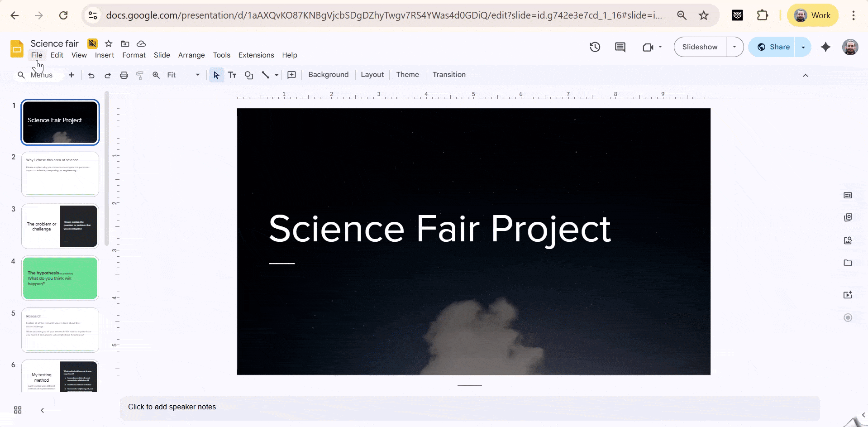Open the shape tool
Viewport: 868px width, 427px height.
(248, 75)
